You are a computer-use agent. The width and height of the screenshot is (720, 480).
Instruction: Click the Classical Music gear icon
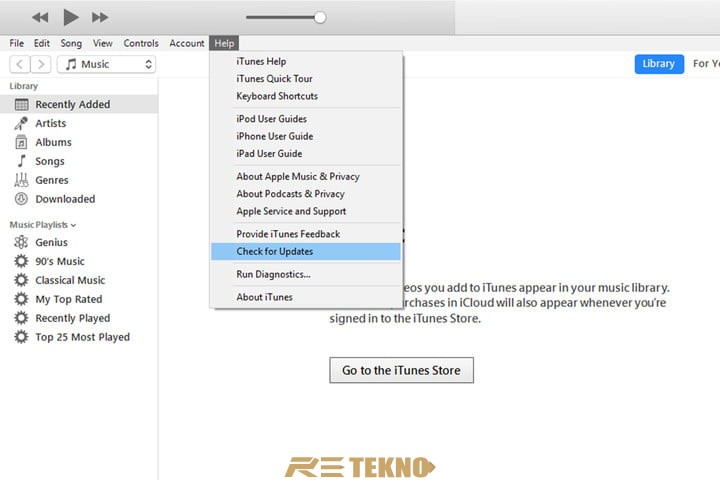[21, 280]
